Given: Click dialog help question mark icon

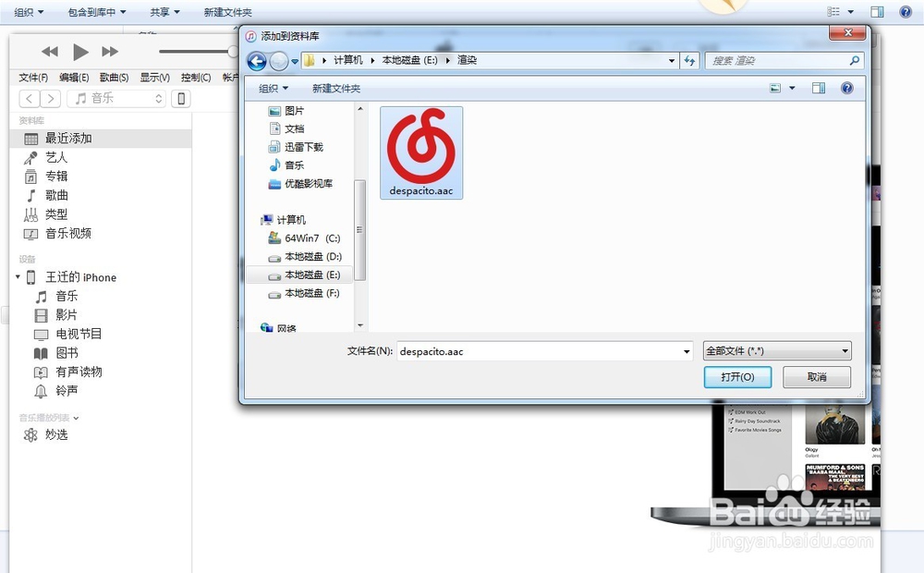Looking at the screenshot, I should pyautogui.click(x=846, y=89).
